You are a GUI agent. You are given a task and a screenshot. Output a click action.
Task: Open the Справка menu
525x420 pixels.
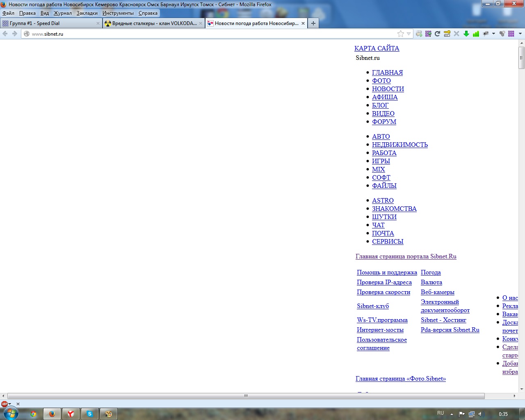[x=148, y=13]
